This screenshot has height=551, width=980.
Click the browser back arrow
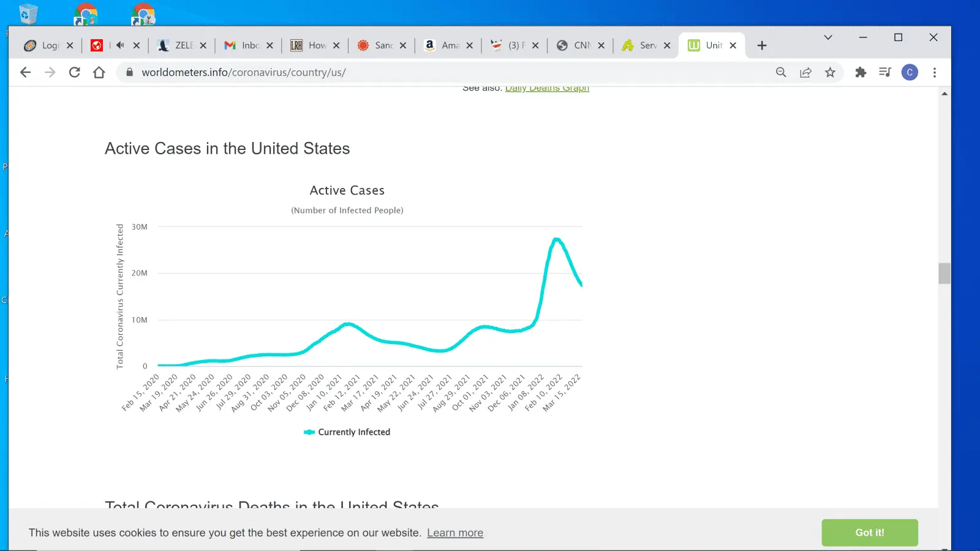pos(25,72)
